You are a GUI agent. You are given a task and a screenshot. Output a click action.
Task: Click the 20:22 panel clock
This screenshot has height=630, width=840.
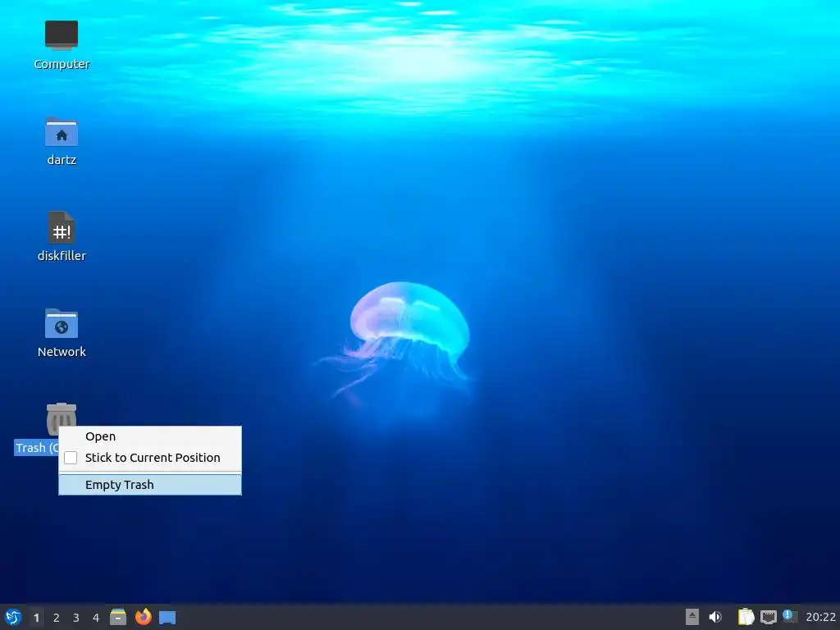coord(820,617)
